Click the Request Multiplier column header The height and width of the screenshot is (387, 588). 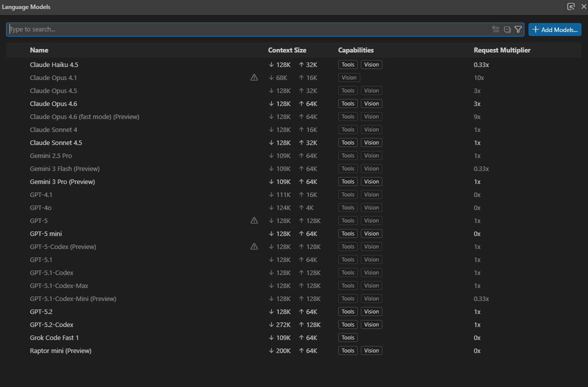[x=502, y=50]
